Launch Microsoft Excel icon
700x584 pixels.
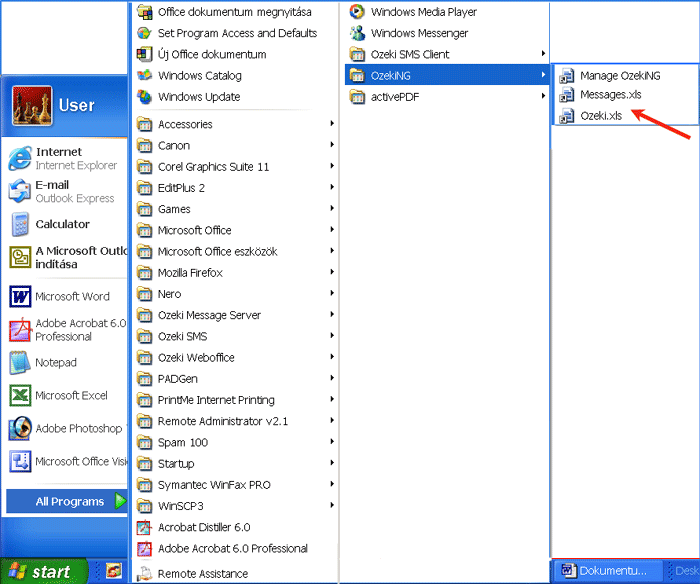pos(20,396)
